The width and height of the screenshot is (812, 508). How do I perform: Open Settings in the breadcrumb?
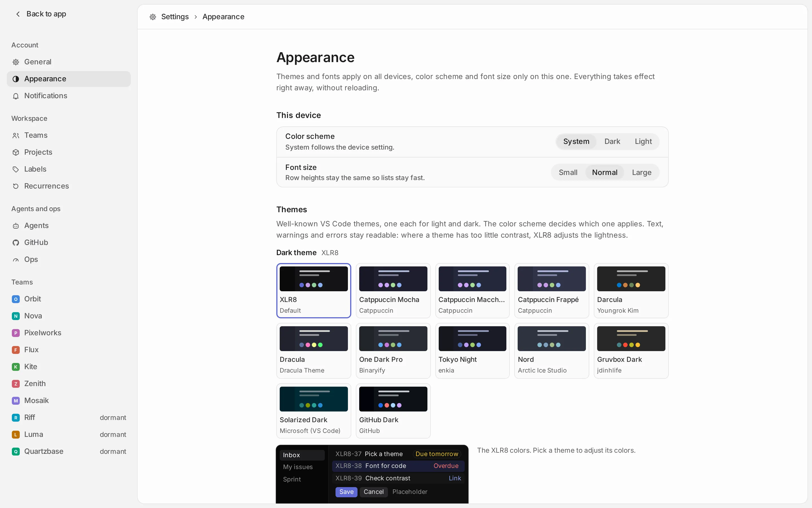[x=175, y=17]
